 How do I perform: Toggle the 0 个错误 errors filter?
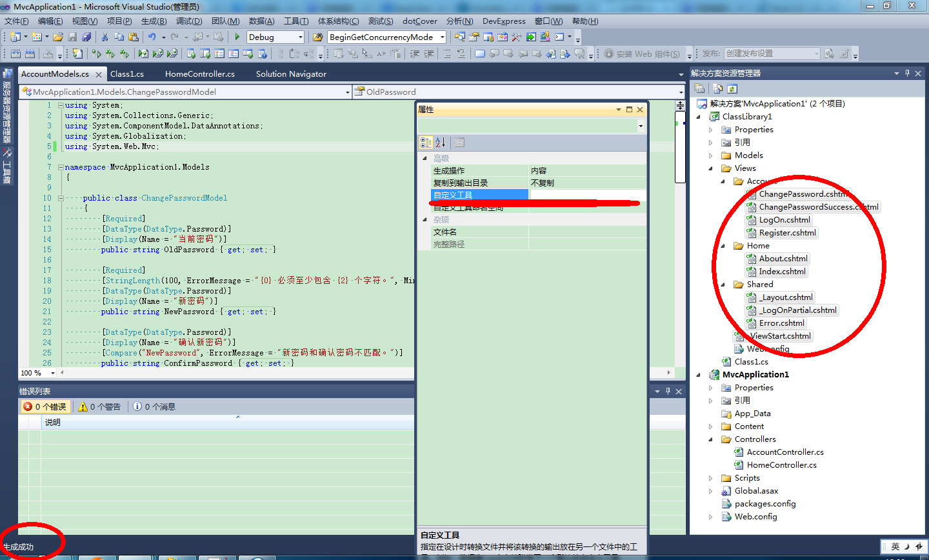[45, 406]
